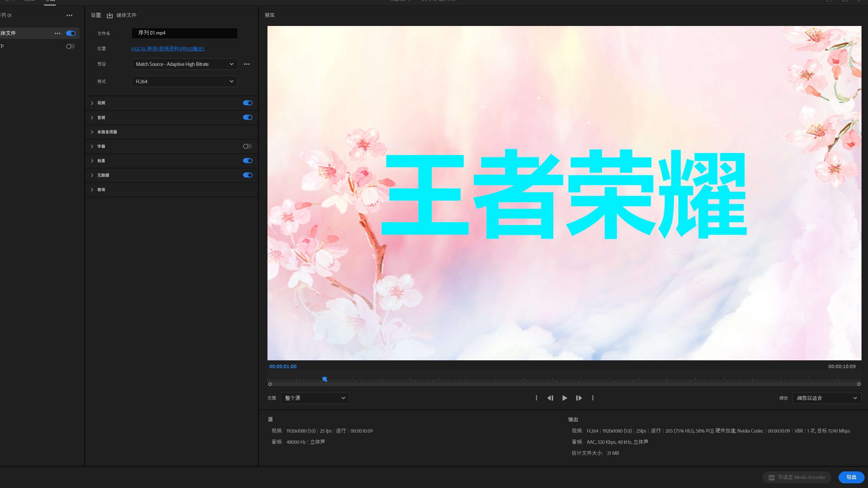Screen dimensions: 868x488
Task: Toggle the 视频 section switch
Action: pos(248,103)
